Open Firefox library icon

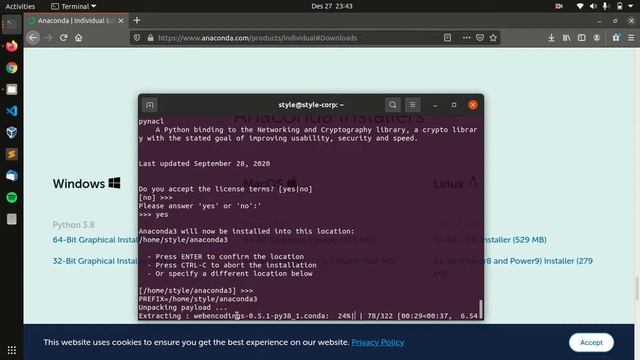pos(567,38)
